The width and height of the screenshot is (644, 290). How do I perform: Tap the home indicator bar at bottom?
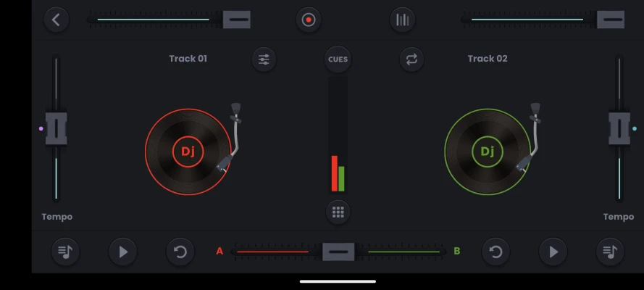point(338,281)
